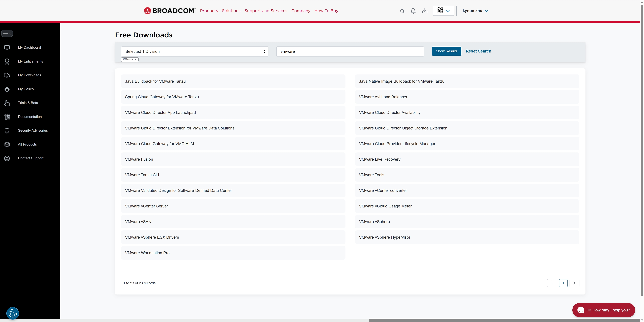Open VMware vCenter converter
This screenshot has height=322, width=644.
coord(467,191)
